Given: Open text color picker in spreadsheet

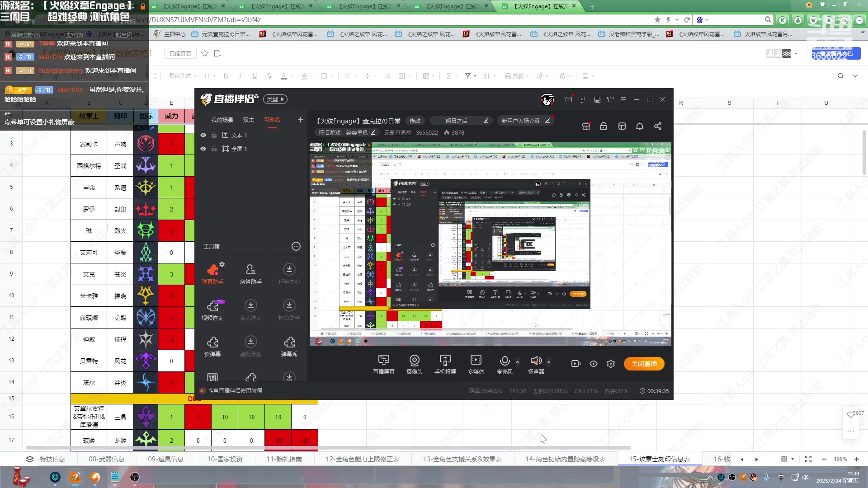Looking at the screenshot, I should coord(284,76).
